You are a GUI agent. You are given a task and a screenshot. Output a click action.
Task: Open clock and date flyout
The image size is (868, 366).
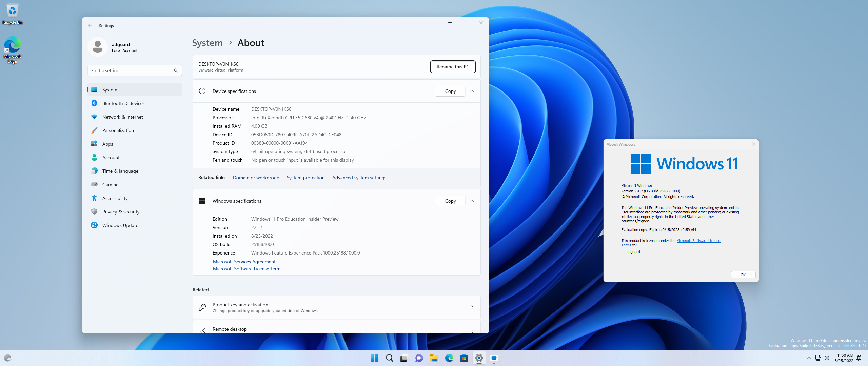[844, 358]
